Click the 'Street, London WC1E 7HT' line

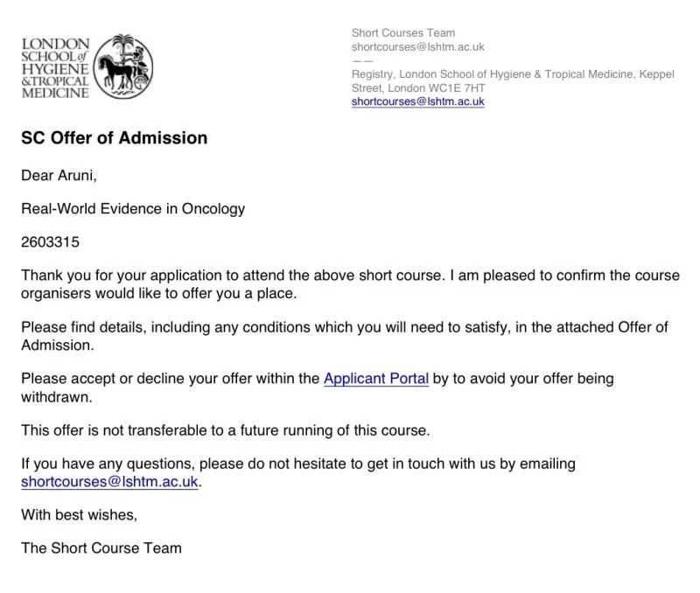point(418,88)
